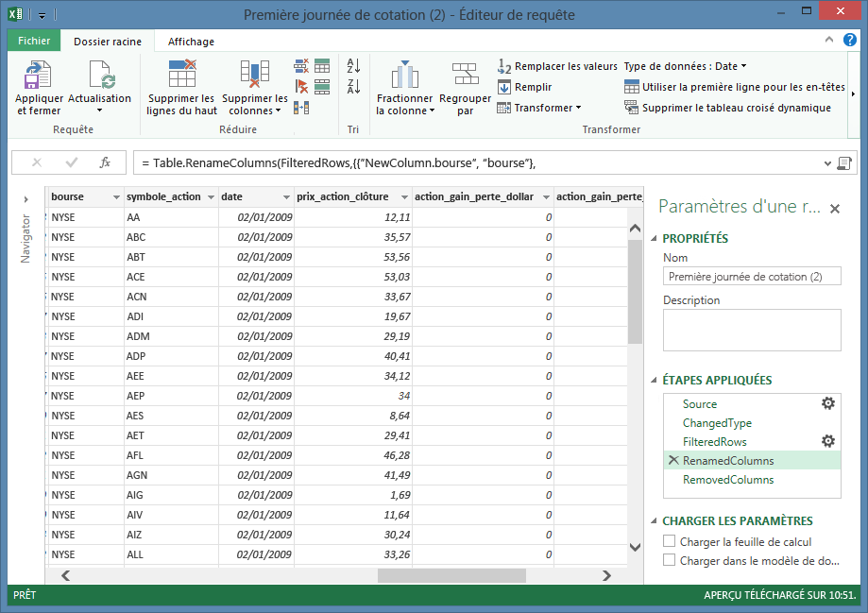Screen dimensions: 868x613
Task: Switch to the Affichage tab
Action: coord(191,42)
